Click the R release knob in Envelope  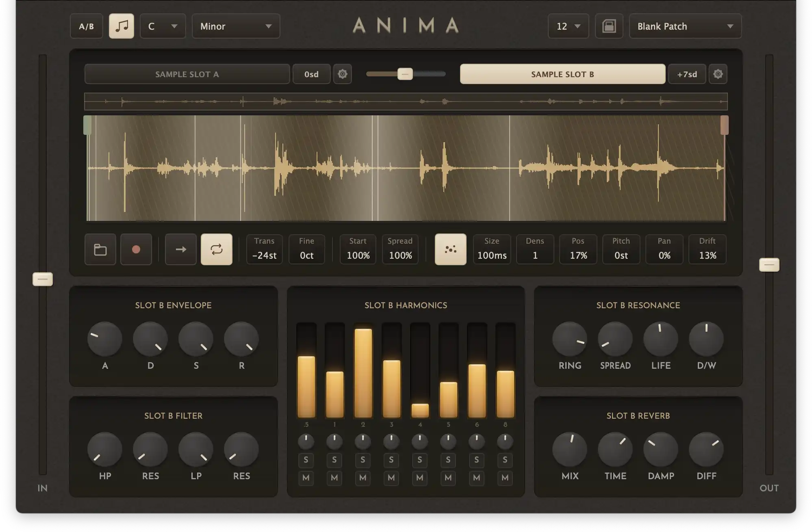coord(241,339)
